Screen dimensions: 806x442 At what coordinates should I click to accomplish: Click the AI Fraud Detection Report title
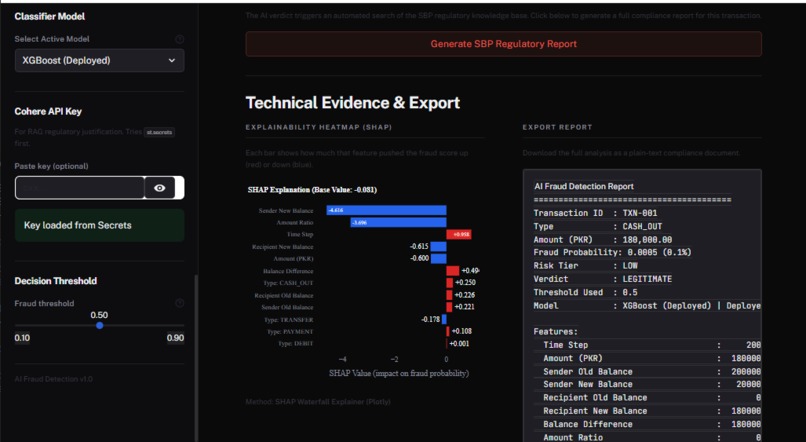(x=584, y=187)
